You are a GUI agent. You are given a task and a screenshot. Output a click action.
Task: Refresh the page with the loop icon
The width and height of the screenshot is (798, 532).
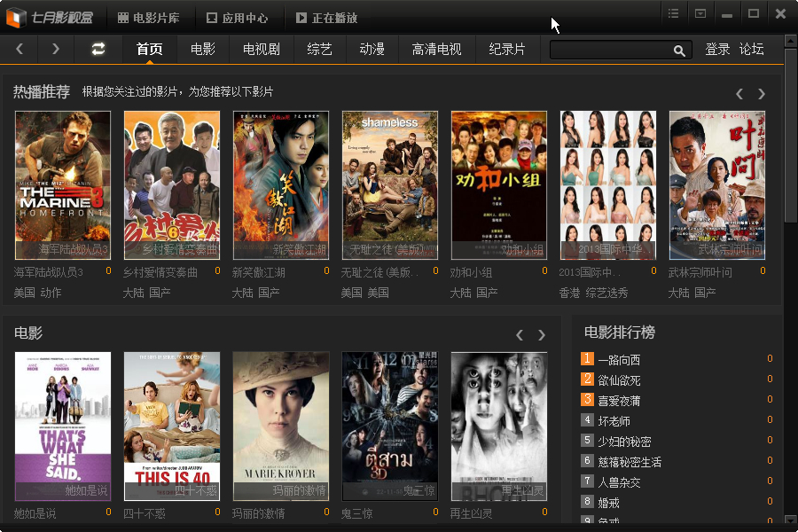98,49
